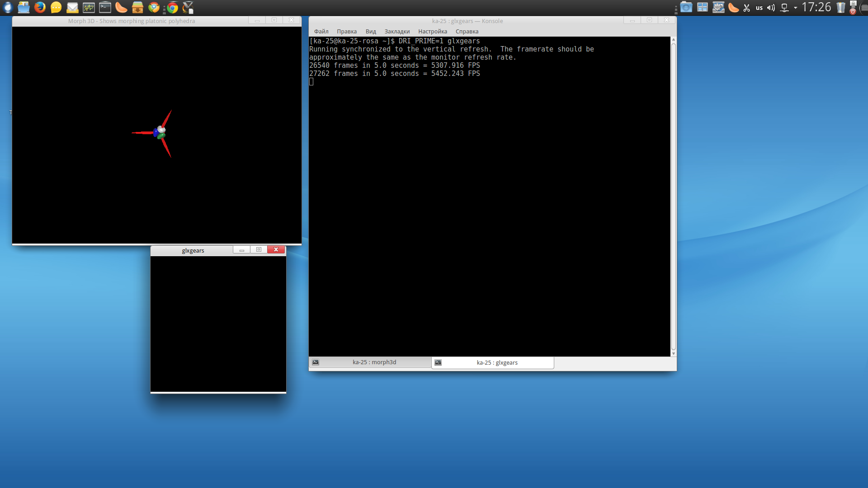Open the Настройка menu in Konsole

432,31
